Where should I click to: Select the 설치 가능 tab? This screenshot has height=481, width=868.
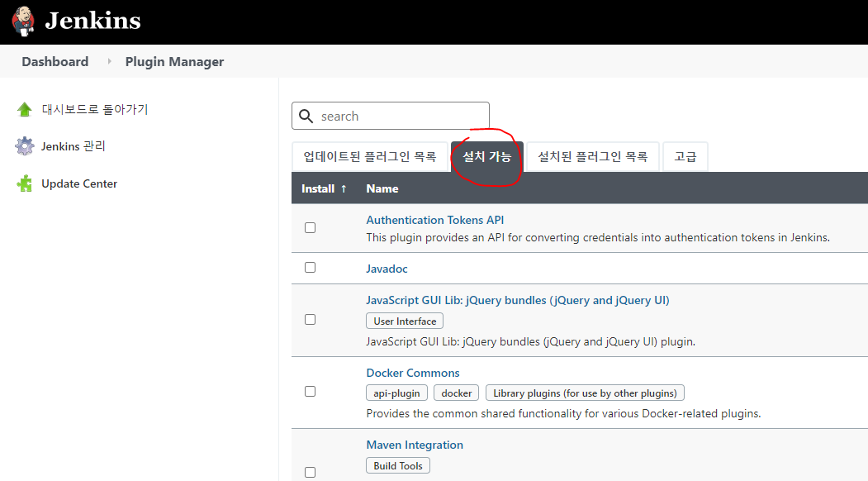(x=487, y=157)
